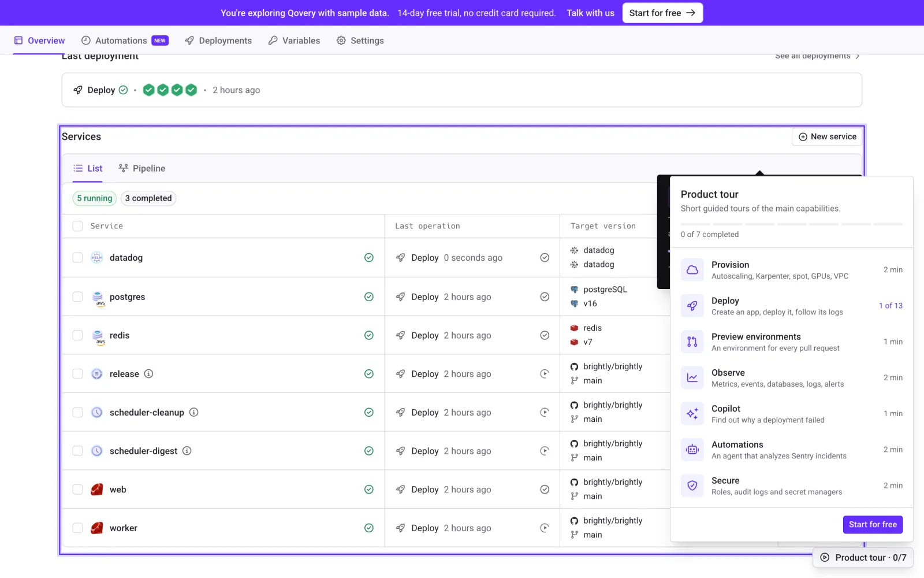This screenshot has width=924, height=578.
Task: Click the Provision cloud icon in the product tour
Action: (692, 270)
